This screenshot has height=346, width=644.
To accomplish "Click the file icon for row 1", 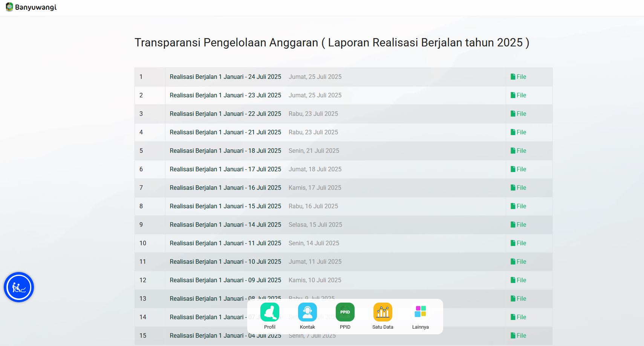I will coord(513,77).
